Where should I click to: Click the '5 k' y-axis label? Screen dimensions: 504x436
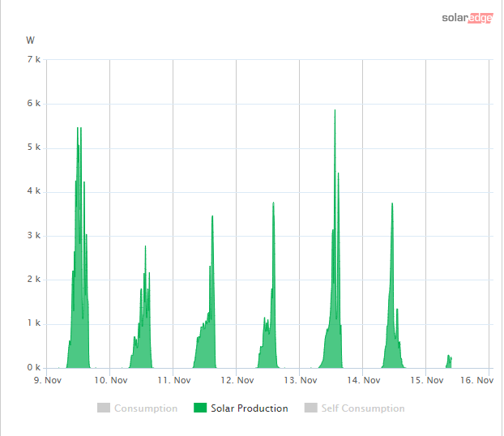click(34, 147)
